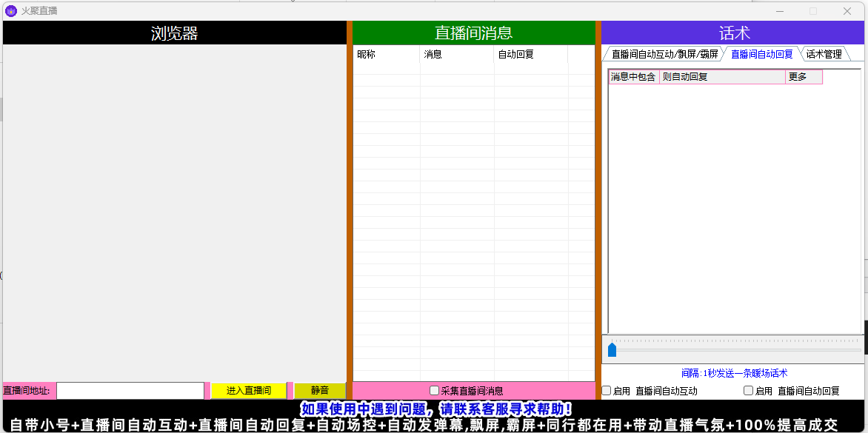Switch to the 直播间自动互动/飘屏/霸屏 tab
Viewport: 868px width, 433px height.
664,54
